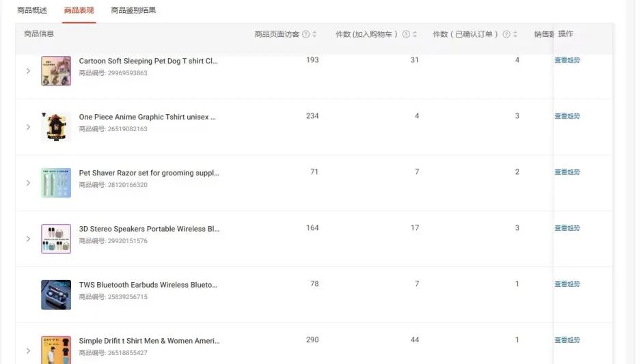Open 查看趋势 for Pet Shaver Razor set
This screenshot has width=641, height=364.
pyautogui.click(x=567, y=172)
